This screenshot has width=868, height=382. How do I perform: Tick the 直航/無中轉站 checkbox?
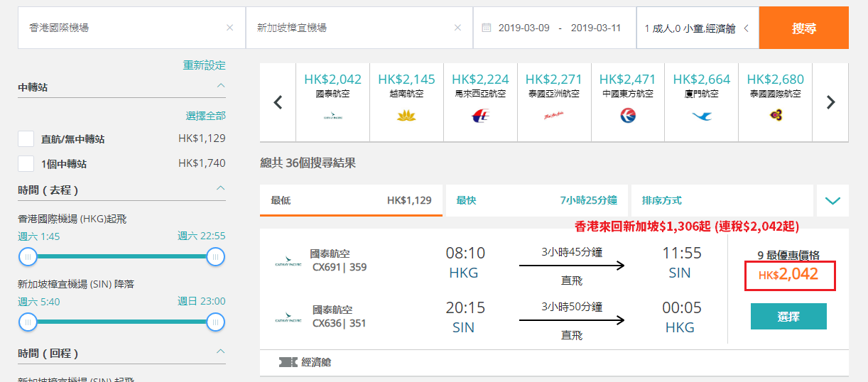(x=26, y=139)
